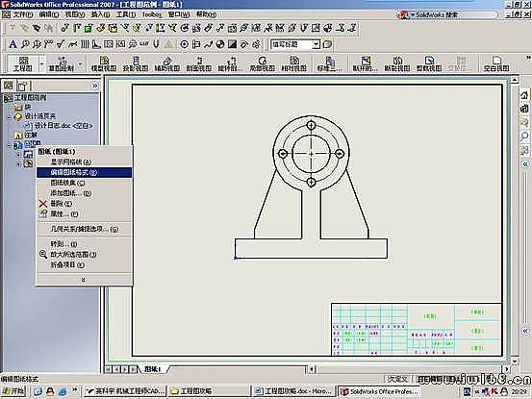
Task: Click the vertical scrollbar down arrow
Action: tap(515, 362)
